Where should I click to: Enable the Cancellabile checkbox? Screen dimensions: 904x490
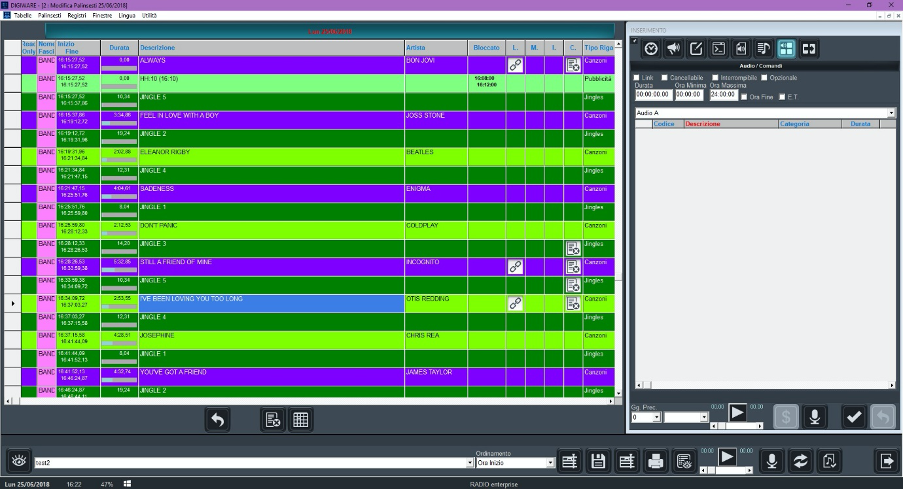[x=666, y=77]
